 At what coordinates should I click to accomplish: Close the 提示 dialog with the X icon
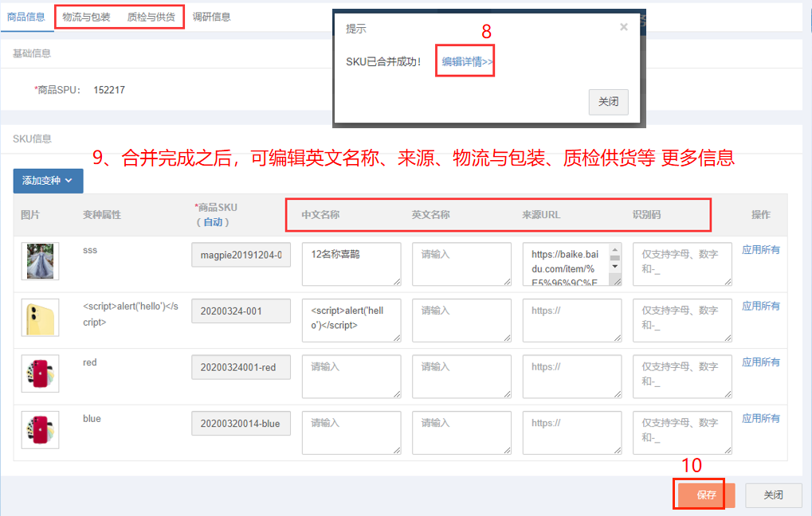point(623,27)
